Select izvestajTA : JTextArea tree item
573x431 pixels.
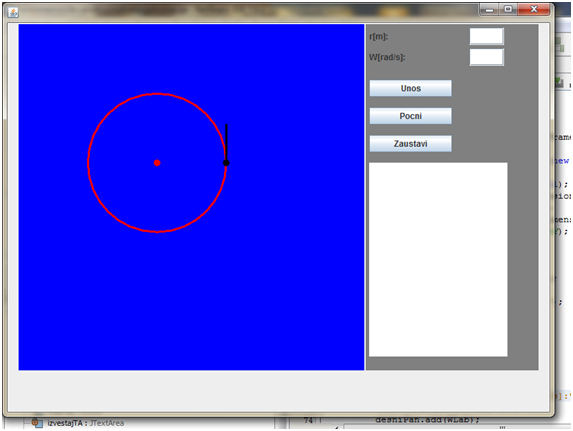pyautogui.click(x=86, y=423)
